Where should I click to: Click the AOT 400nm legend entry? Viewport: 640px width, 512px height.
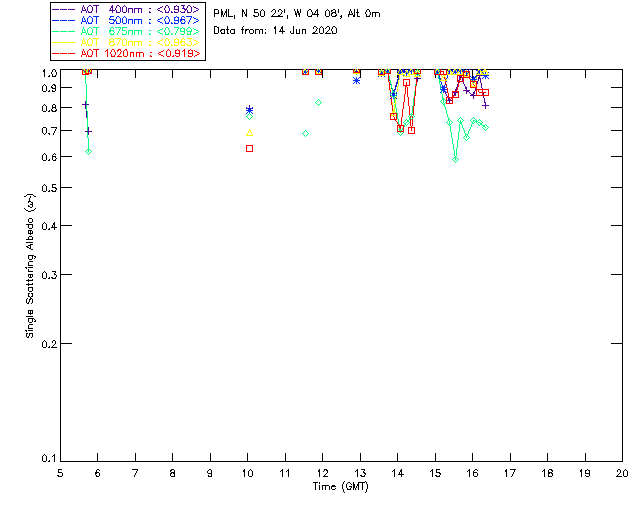(x=126, y=9)
